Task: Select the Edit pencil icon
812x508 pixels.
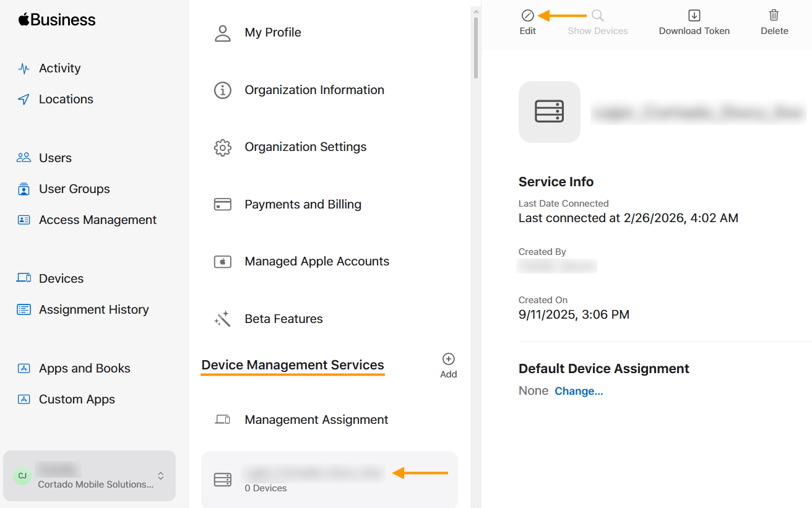Action: [527, 14]
